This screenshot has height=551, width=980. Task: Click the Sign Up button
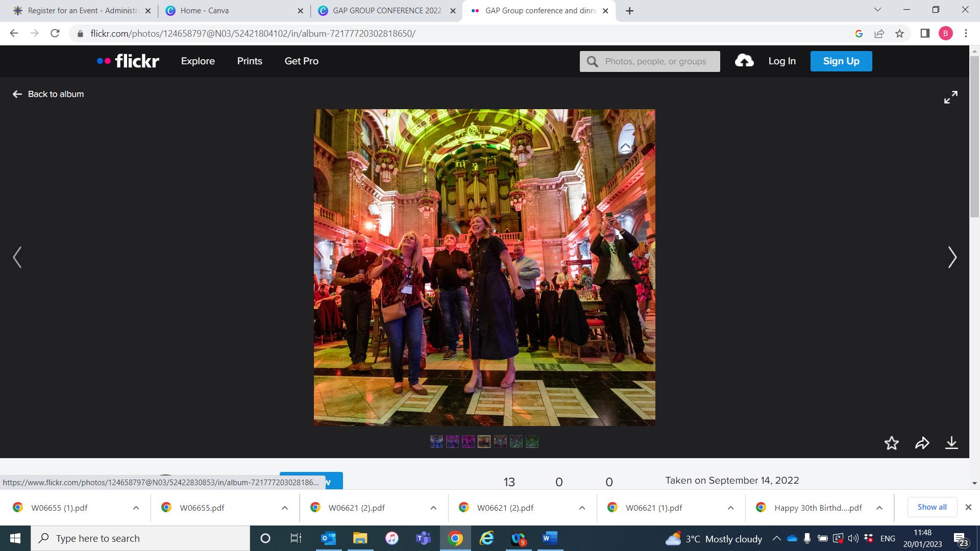(x=841, y=61)
